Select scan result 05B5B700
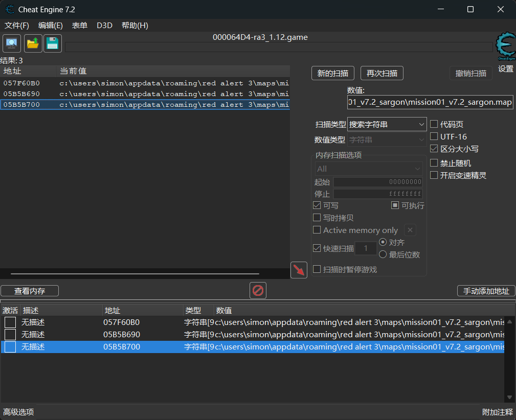Viewport: 516px width, 420px height. pos(145,105)
